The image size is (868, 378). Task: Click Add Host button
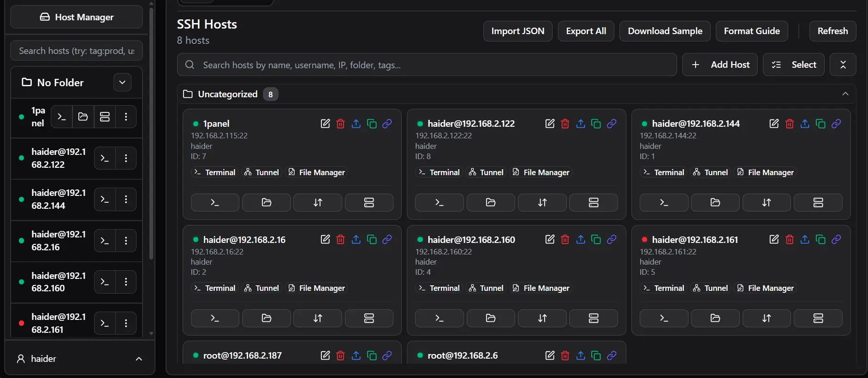720,65
